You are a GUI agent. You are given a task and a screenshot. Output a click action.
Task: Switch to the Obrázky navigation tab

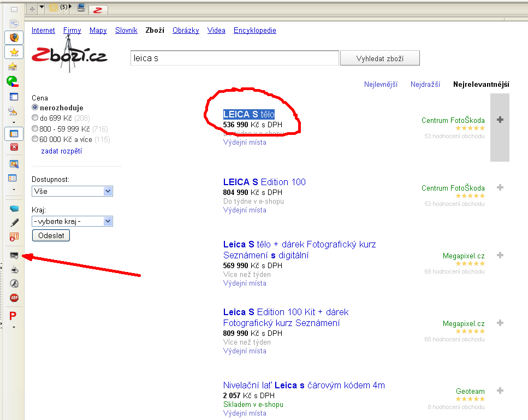coord(186,31)
